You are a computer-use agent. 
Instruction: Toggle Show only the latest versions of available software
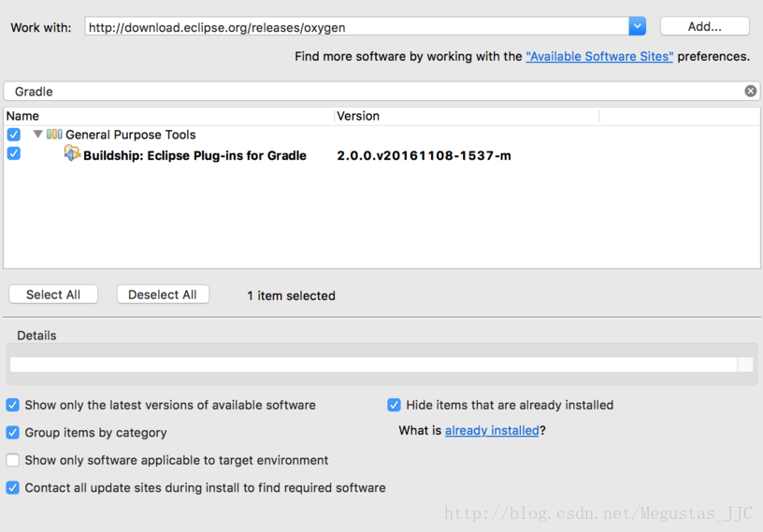point(13,405)
